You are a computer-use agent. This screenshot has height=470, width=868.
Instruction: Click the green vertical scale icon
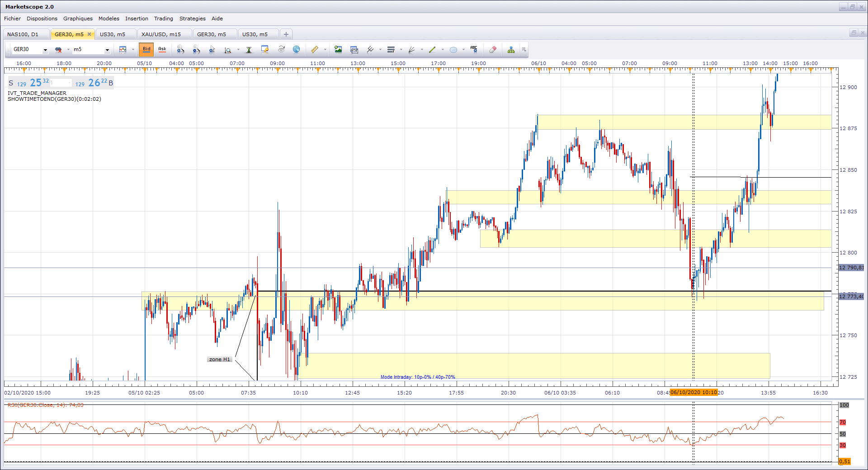[x=249, y=50]
